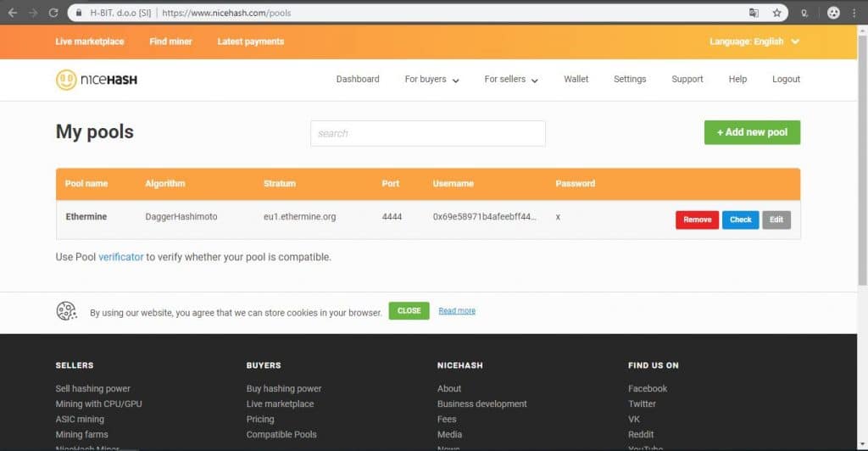
Task: Open Live marketplace in top bar
Action: [x=90, y=42]
